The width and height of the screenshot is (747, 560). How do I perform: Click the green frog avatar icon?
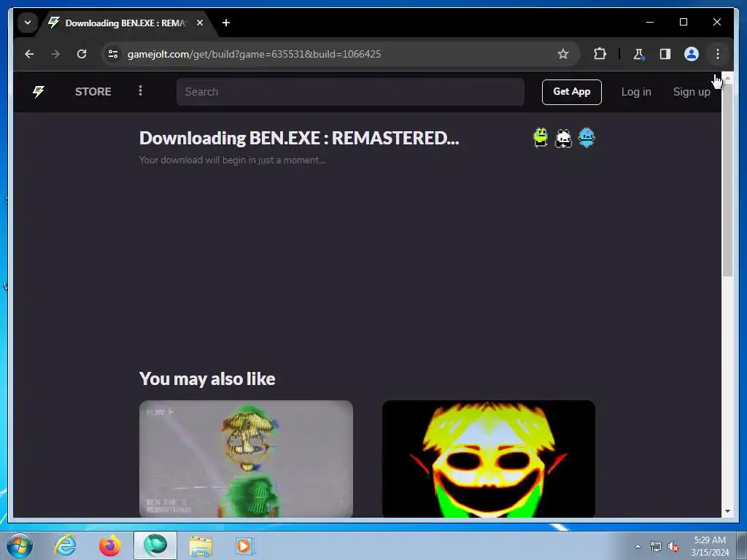click(x=541, y=138)
